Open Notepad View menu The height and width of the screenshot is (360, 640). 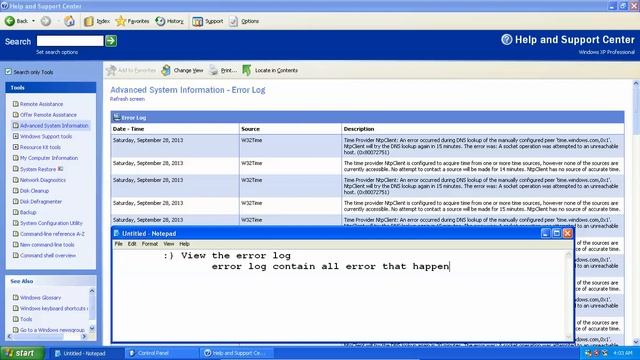tap(169, 244)
